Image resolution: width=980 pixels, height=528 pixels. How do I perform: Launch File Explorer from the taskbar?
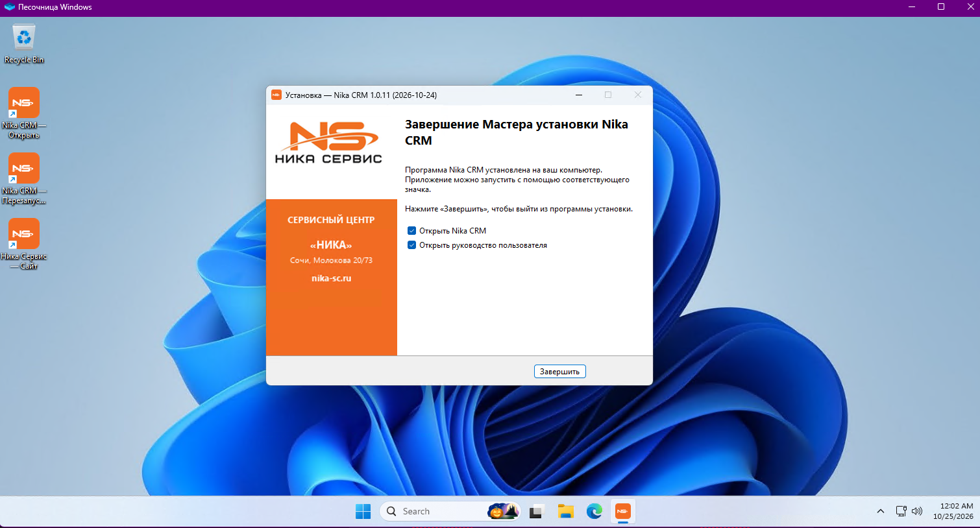pos(565,511)
